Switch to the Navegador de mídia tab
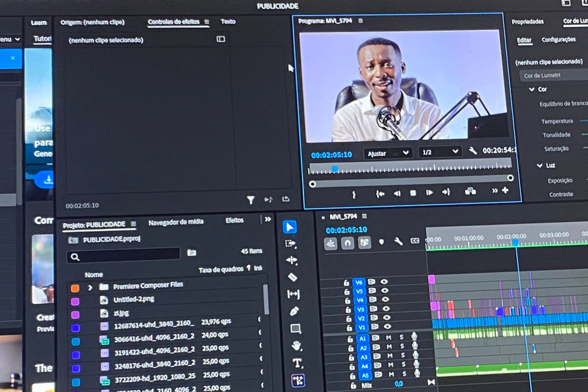The height and width of the screenshot is (392, 588). (175, 222)
